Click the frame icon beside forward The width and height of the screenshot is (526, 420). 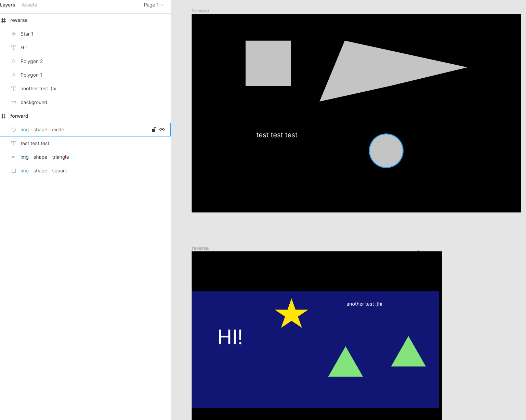click(x=4, y=116)
